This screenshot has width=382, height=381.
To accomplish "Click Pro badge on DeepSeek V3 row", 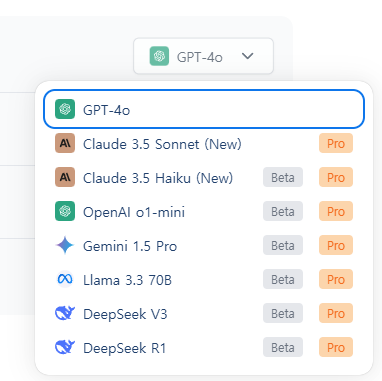I will [336, 313].
